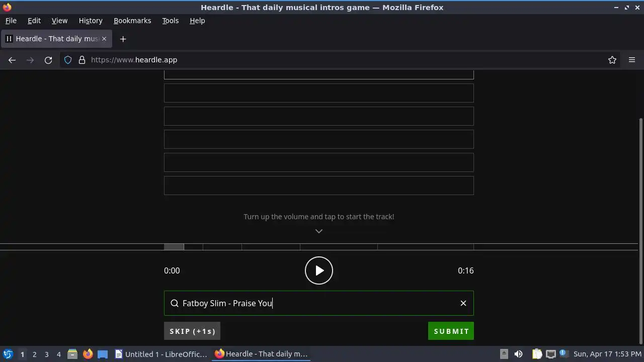The height and width of the screenshot is (362, 644).
Task: Open the File menu
Action: click(11, 21)
